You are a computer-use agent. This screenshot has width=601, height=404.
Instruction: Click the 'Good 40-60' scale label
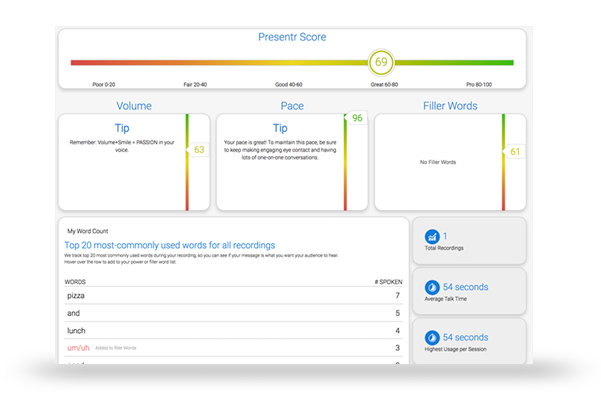289,84
